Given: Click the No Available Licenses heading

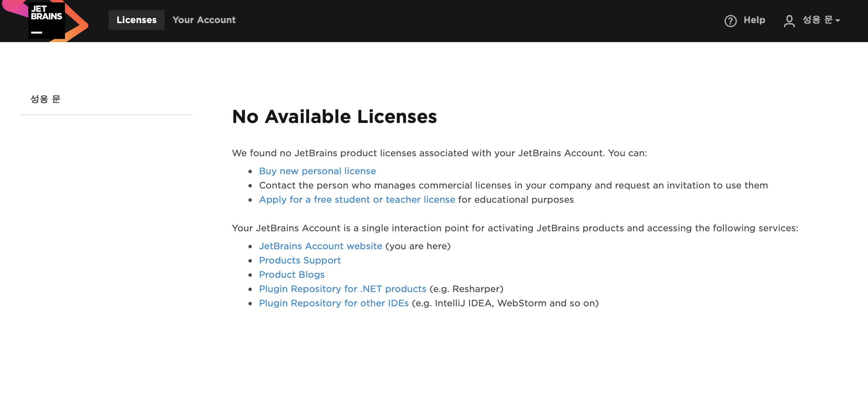Looking at the screenshot, I should pos(334,117).
